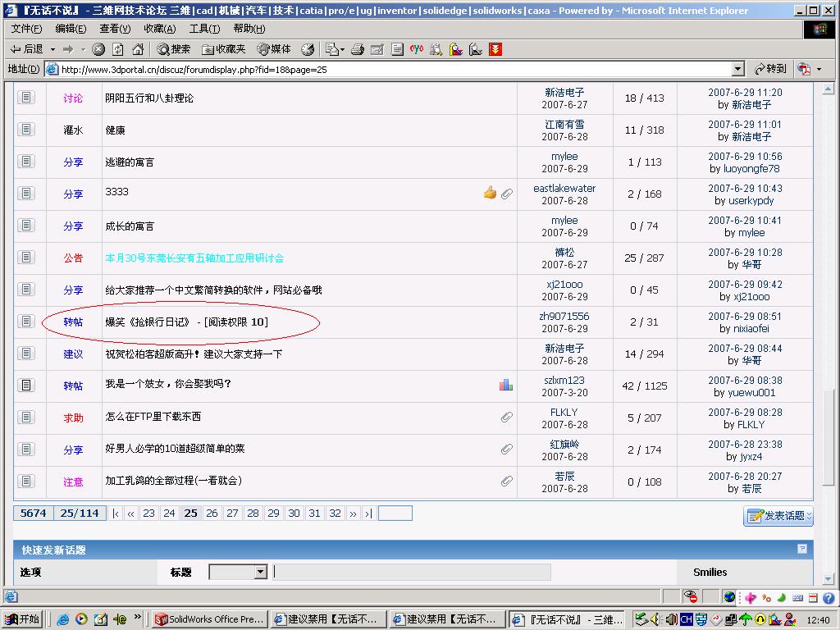The width and height of the screenshot is (840, 630).
Task: Click the address bar URL field
Action: [x=395, y=69]
